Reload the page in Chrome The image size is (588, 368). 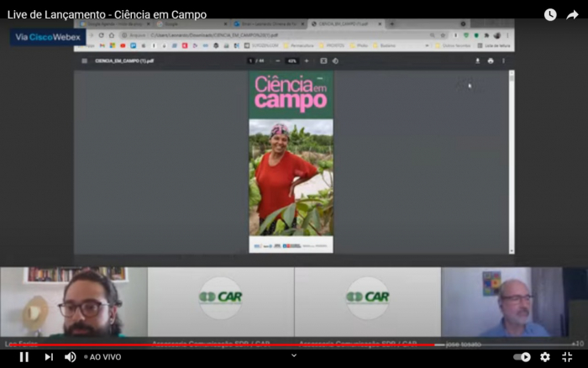click(x=102, y=35)
